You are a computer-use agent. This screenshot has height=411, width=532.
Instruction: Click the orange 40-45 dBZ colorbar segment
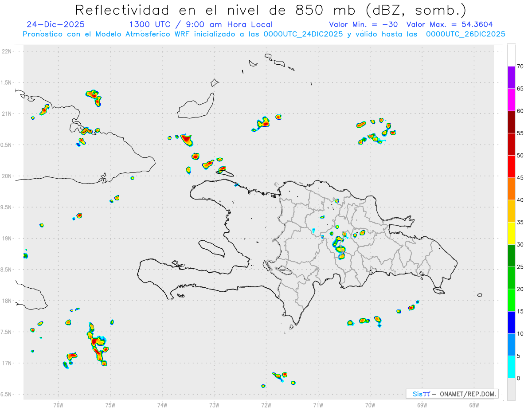[511, 189]
